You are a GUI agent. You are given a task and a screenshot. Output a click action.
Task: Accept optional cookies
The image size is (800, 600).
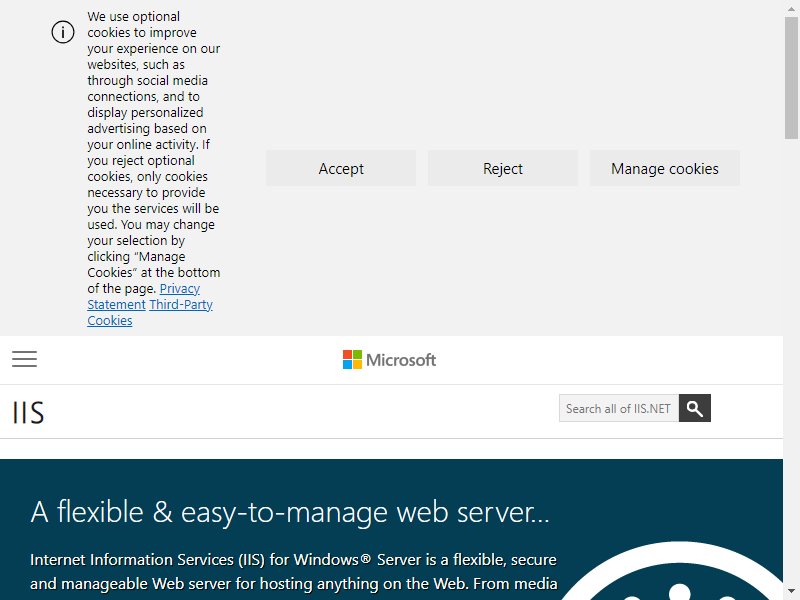point(341,168)
